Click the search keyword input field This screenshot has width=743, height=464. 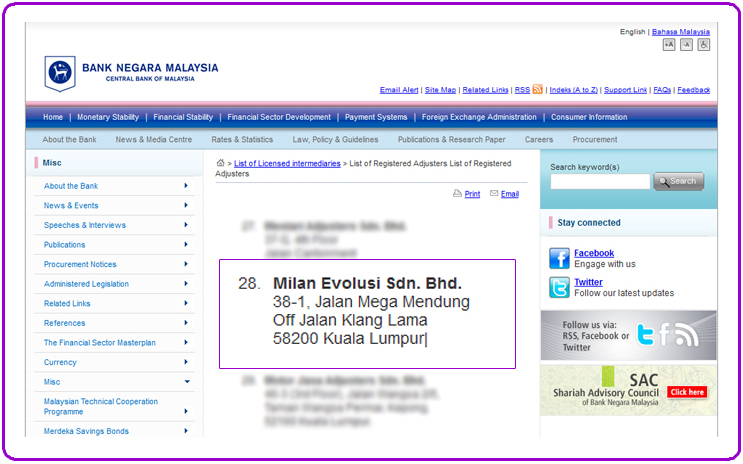600,181
